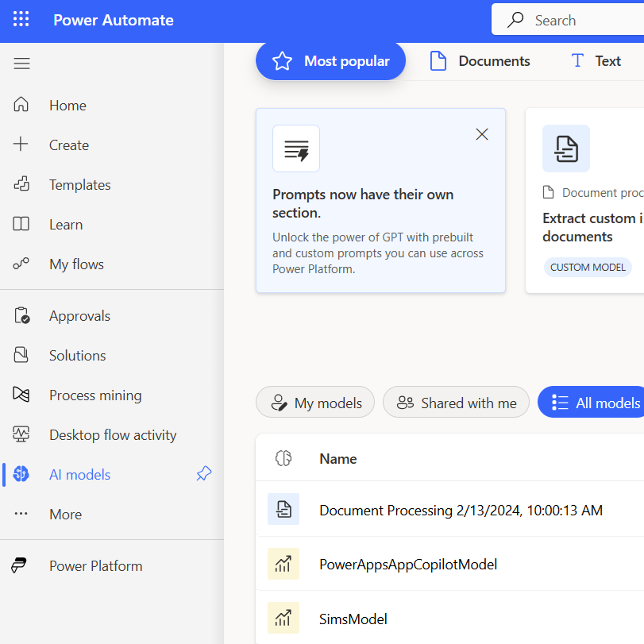
Task: Open Desktop flow activity in sidebar
Action: 112,435
